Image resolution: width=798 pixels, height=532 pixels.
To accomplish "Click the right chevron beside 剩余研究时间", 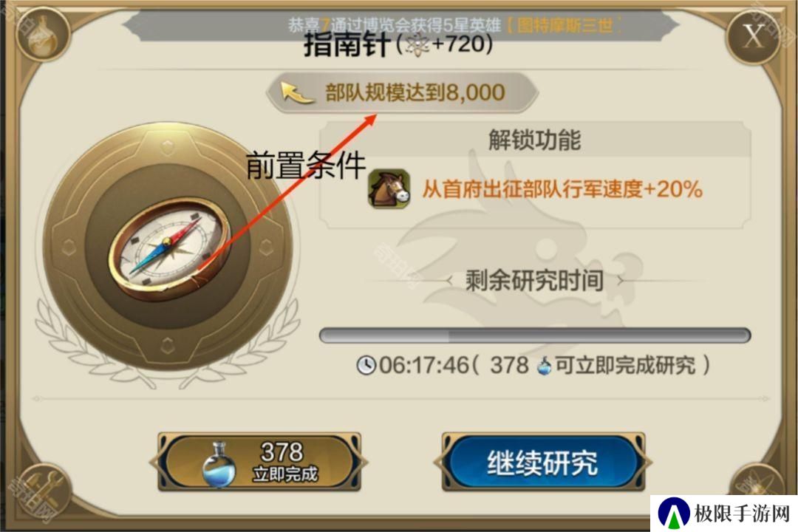I will tap(619, 280).
